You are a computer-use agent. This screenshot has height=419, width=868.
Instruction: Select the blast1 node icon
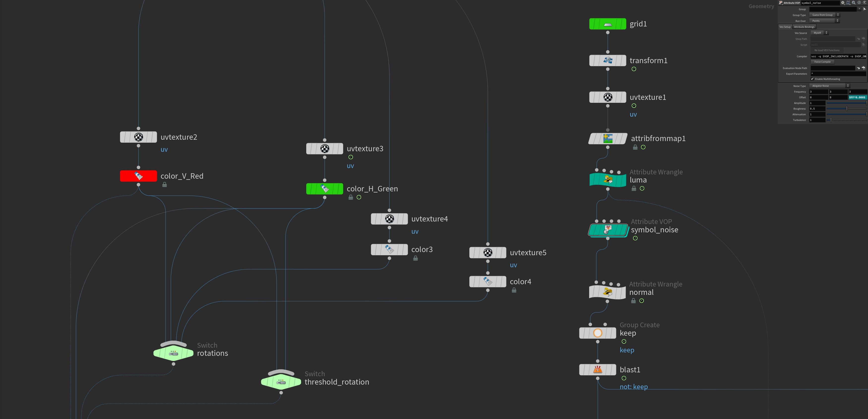597,369
